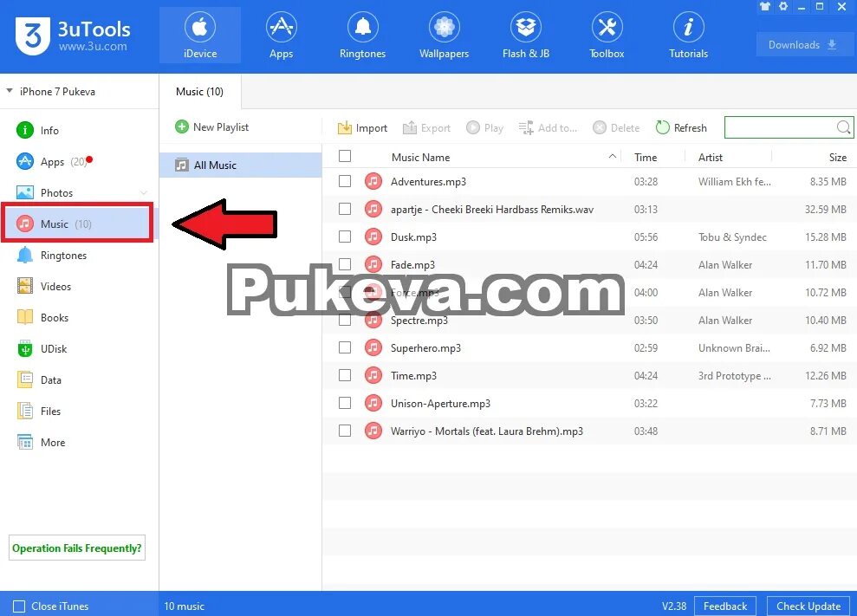Screen dimensions: 857x616
Task: Click the music icon for Dusk.mp3
Action: pyautogui.click(x=373, y=237)
